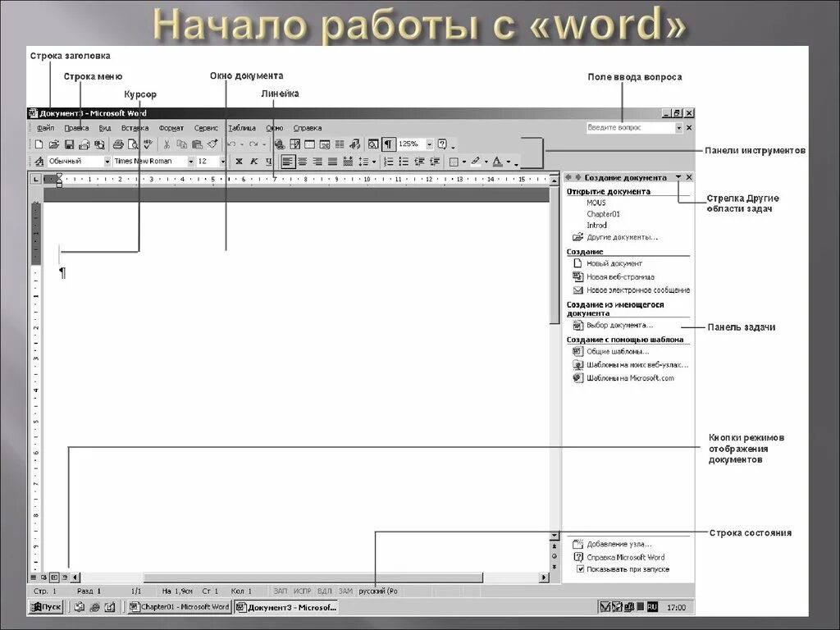Open task pane 'Создание документа' other panes arrow
Screen dimensions: 840x630
(678, 177)
